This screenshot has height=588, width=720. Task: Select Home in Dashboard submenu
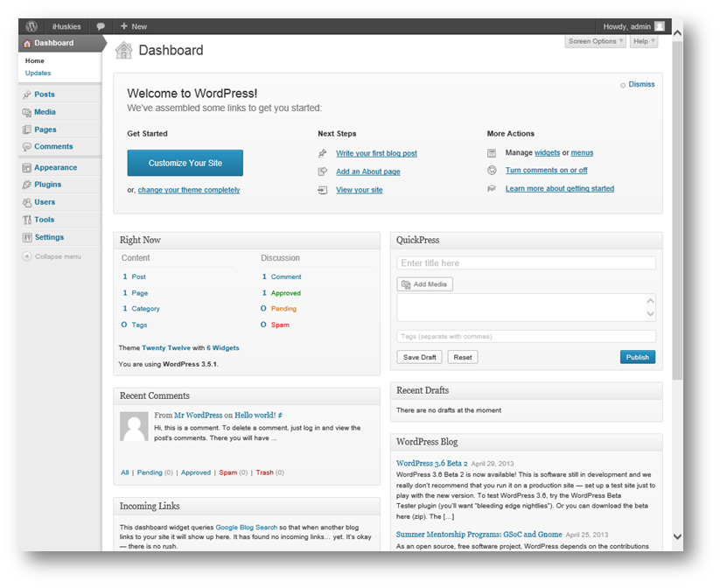[35, 60]
